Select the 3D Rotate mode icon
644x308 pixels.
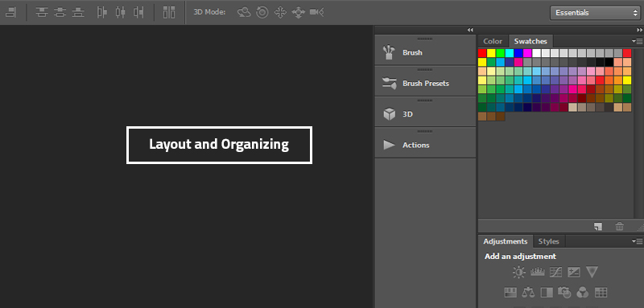coord(245,12)
